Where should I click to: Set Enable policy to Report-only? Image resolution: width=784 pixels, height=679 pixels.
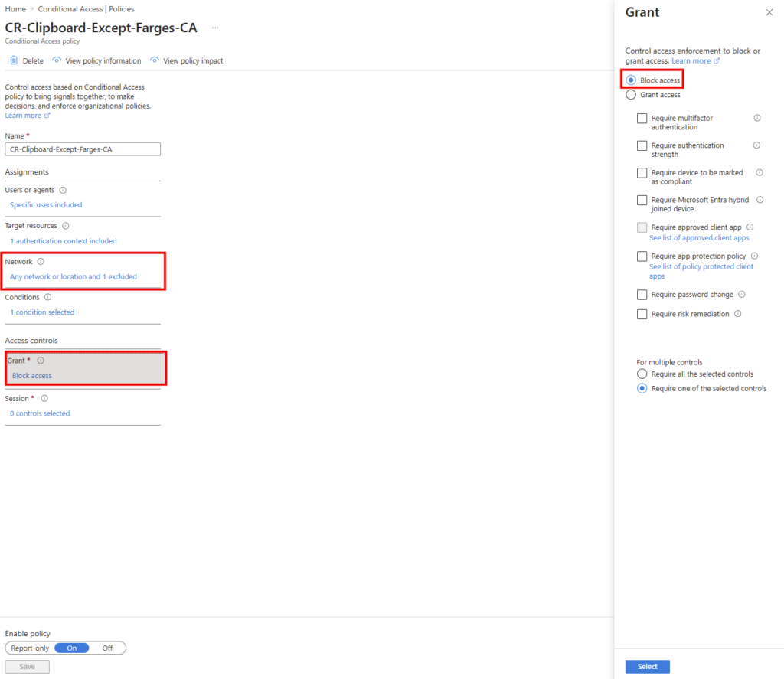[x=30, y=648]
